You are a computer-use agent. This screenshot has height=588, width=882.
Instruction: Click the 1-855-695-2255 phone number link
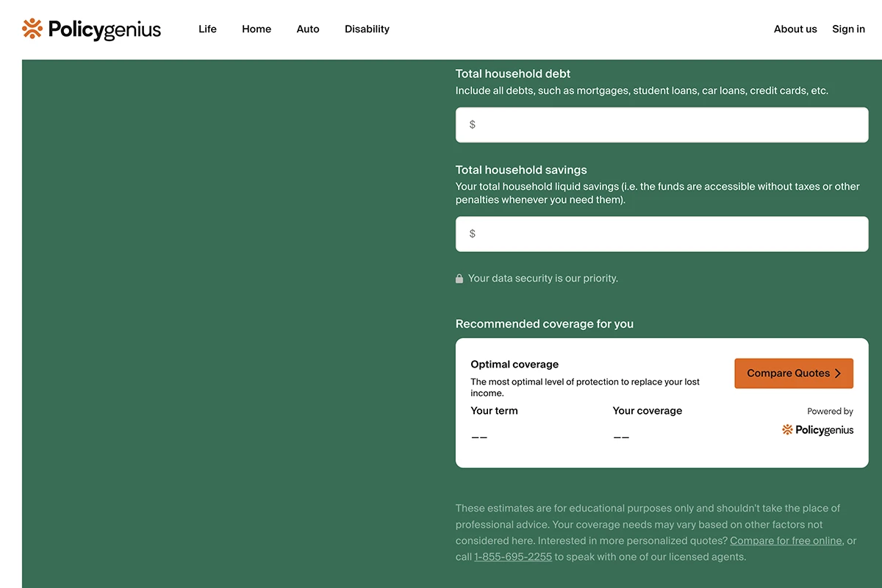pos(512,557)
